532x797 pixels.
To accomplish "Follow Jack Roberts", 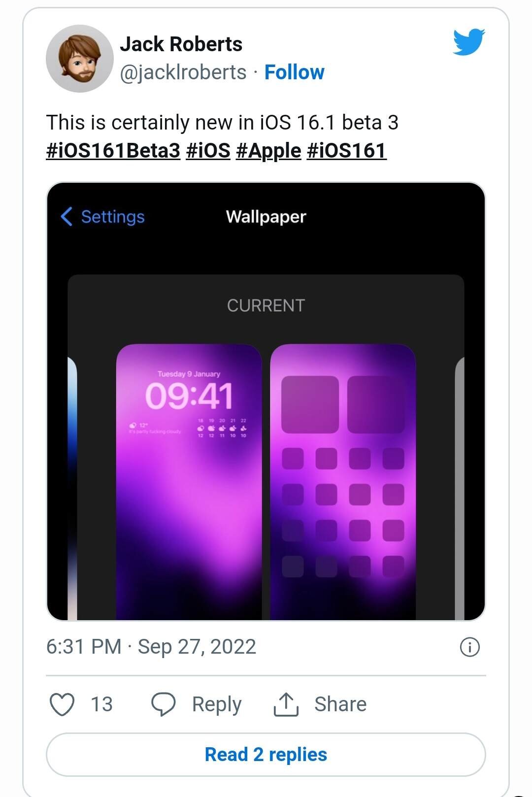I will 295,72.
